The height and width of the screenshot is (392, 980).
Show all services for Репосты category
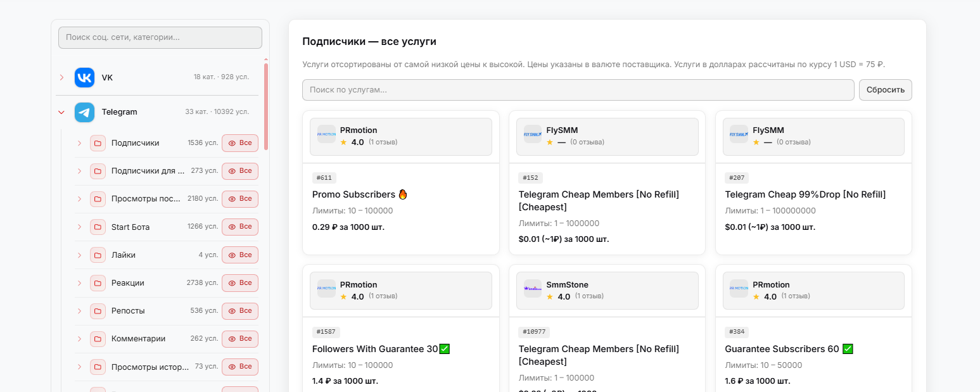tap(240, 311)
